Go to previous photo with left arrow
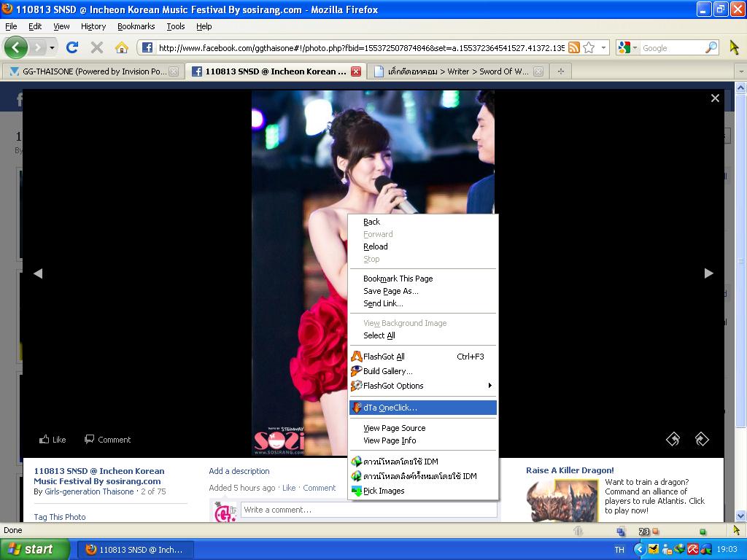This screenshot has width=747, height=560. 38,273
